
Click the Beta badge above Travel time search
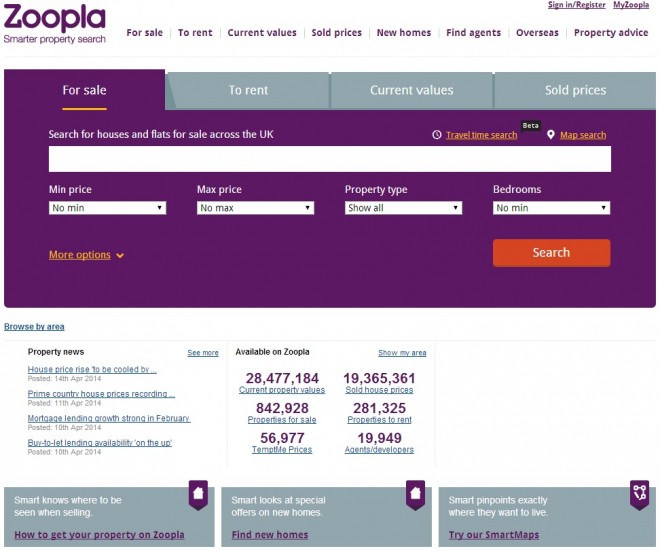click(x=530, y=125)
